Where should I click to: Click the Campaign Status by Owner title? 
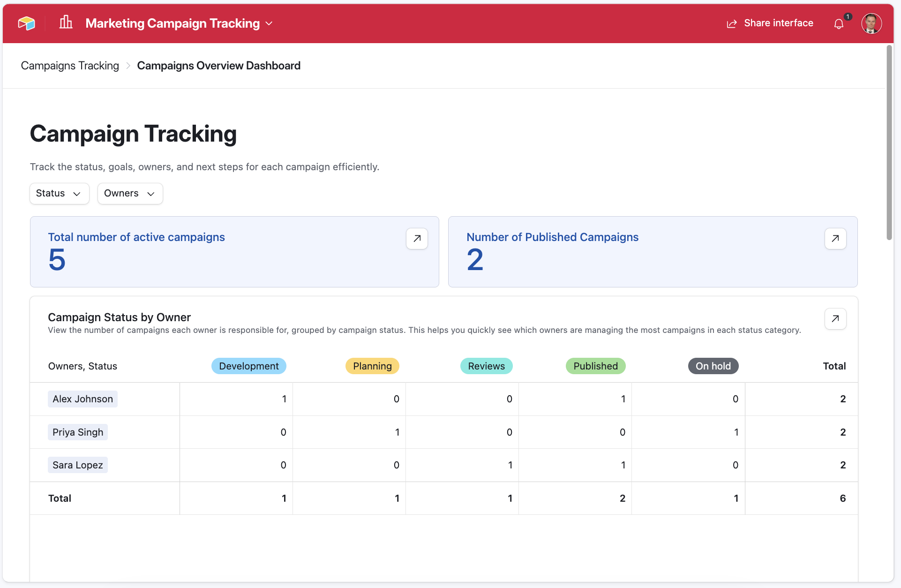120,317
